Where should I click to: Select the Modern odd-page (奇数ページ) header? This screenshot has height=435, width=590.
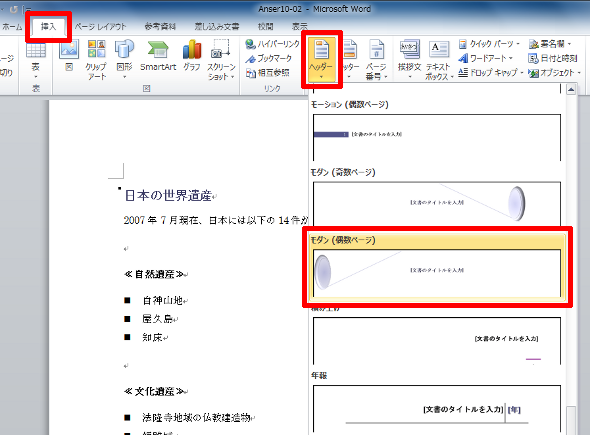[x=437, y=204]
